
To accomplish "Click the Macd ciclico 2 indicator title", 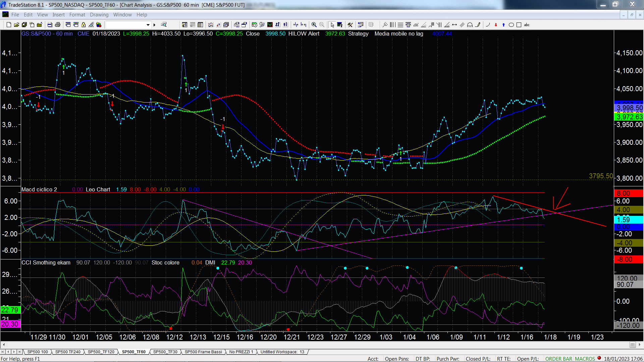I will pyautogui.click(x=39, y=190).
